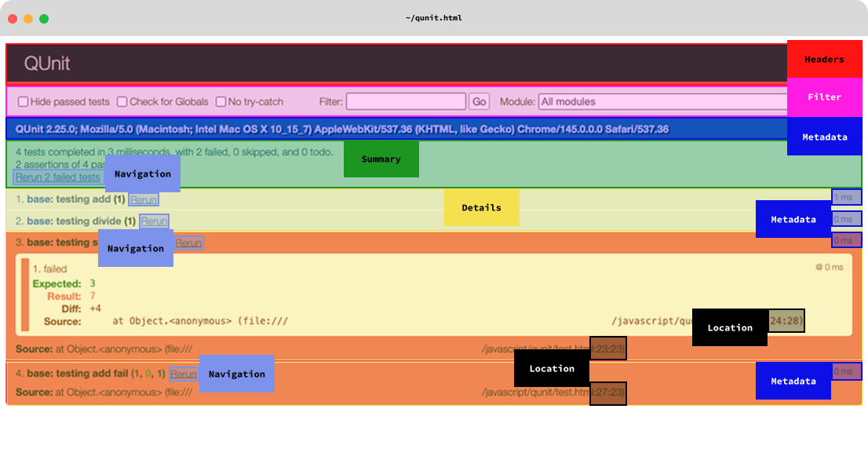Image resolution: width=868 pixels, height=460 pixels.
Task: Rerun test 1 'base: testing add (1)'
Action: click(x=144, y=200)
